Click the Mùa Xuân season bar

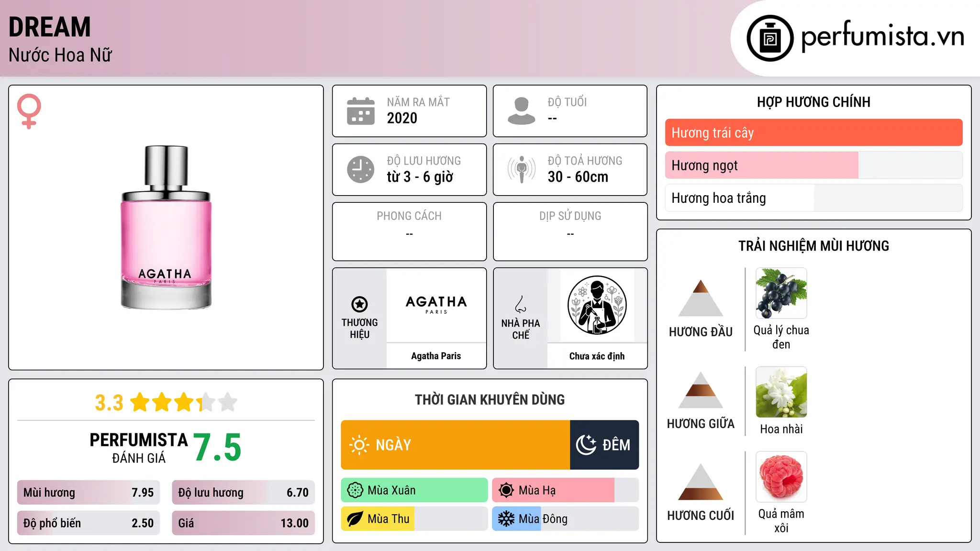tap(414, 490)
